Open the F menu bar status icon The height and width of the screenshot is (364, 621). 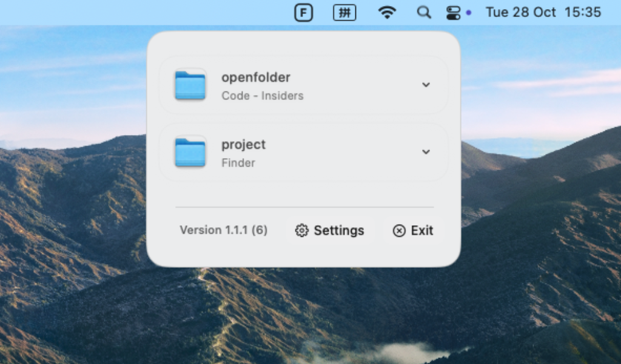point(303,12)
